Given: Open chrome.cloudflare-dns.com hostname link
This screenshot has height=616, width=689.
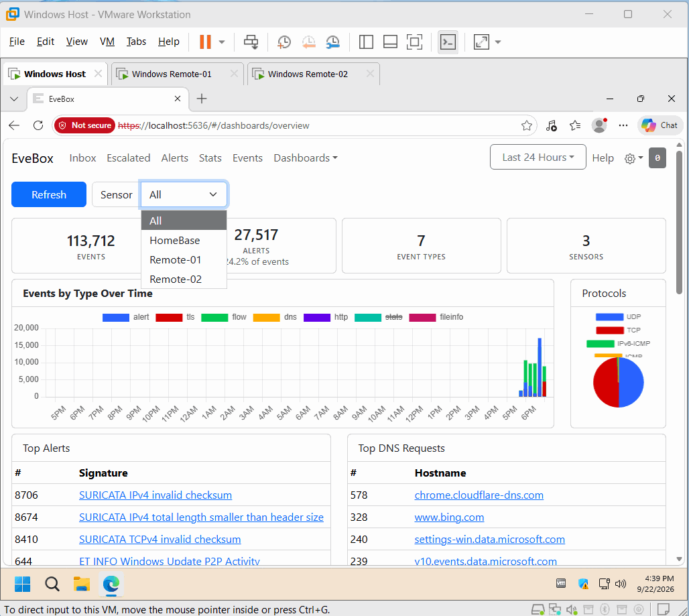Looking at the screenshot, I should (x=479, y=495).
